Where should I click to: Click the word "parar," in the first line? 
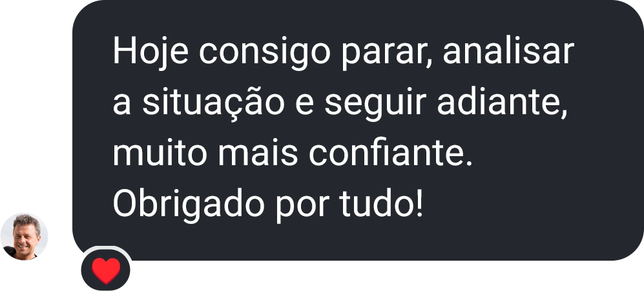click(387, 52)
